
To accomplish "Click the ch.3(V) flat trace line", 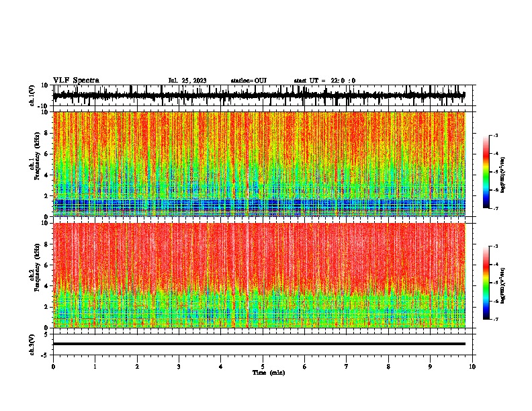I will point(259,344).
